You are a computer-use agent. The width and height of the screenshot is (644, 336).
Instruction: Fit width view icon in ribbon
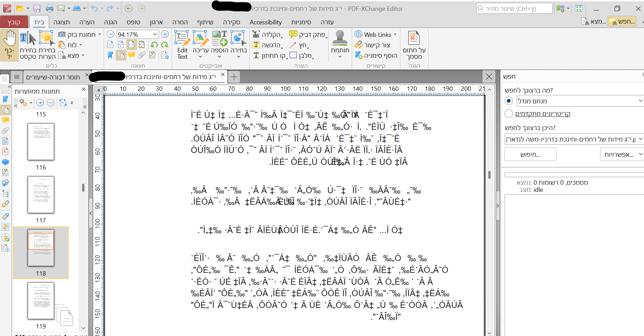(131, 45)
